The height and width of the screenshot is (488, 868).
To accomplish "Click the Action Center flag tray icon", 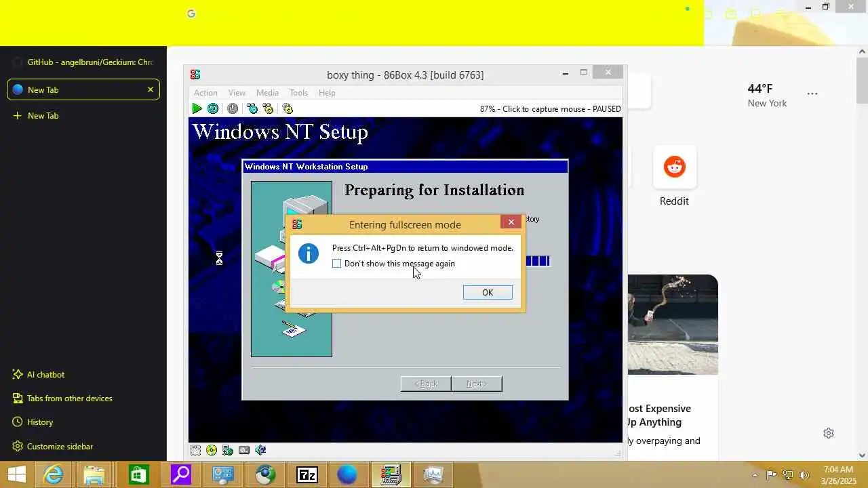I will (771, 475).
